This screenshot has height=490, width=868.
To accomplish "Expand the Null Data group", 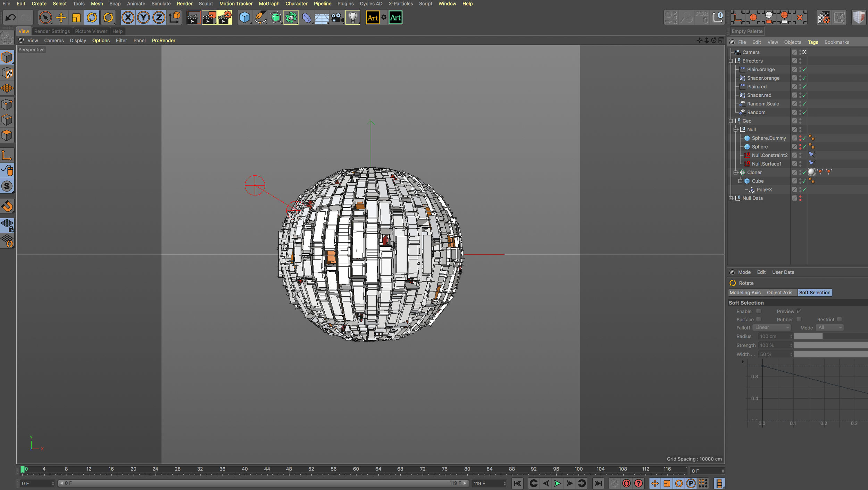I will (x=731, y=198).
